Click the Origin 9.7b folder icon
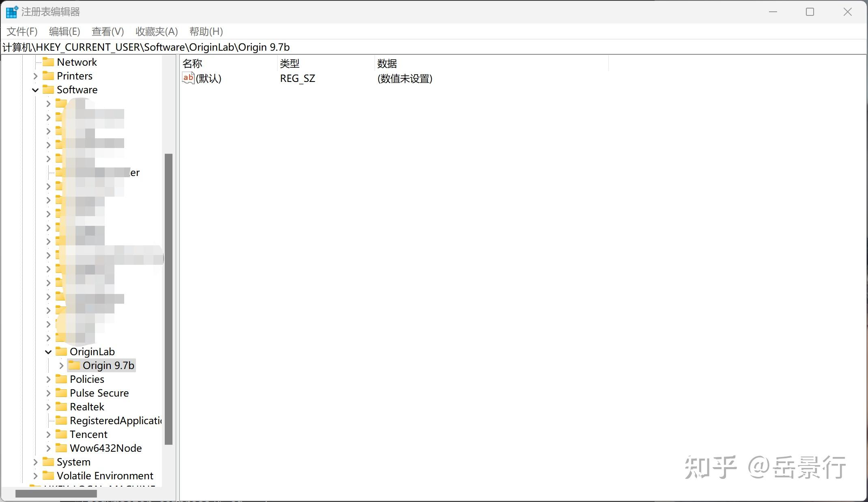This screenshot has height=502, width=868. 74,365
